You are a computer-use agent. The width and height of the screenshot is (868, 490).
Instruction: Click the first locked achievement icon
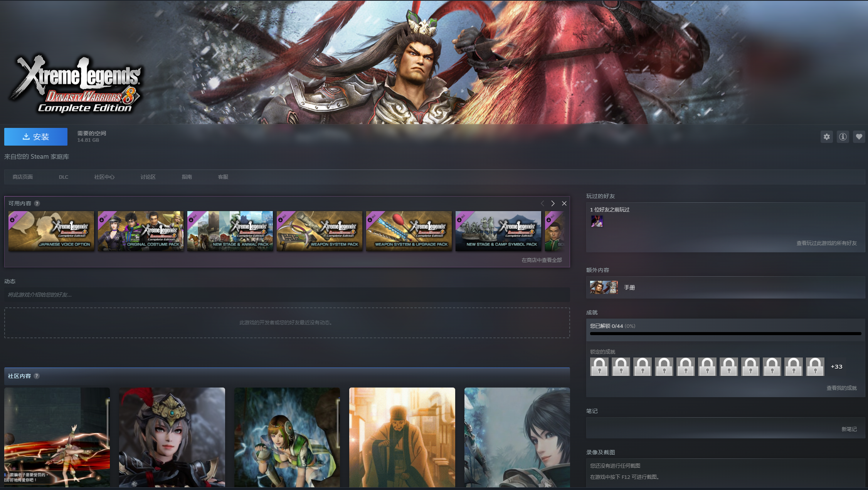click(x=599, y=367)
